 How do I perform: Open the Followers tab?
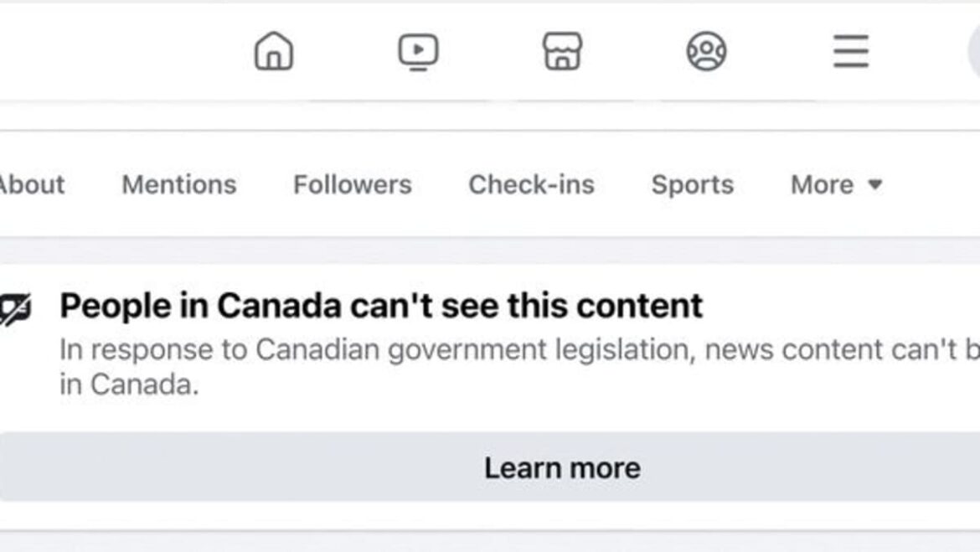pos(353,184)
